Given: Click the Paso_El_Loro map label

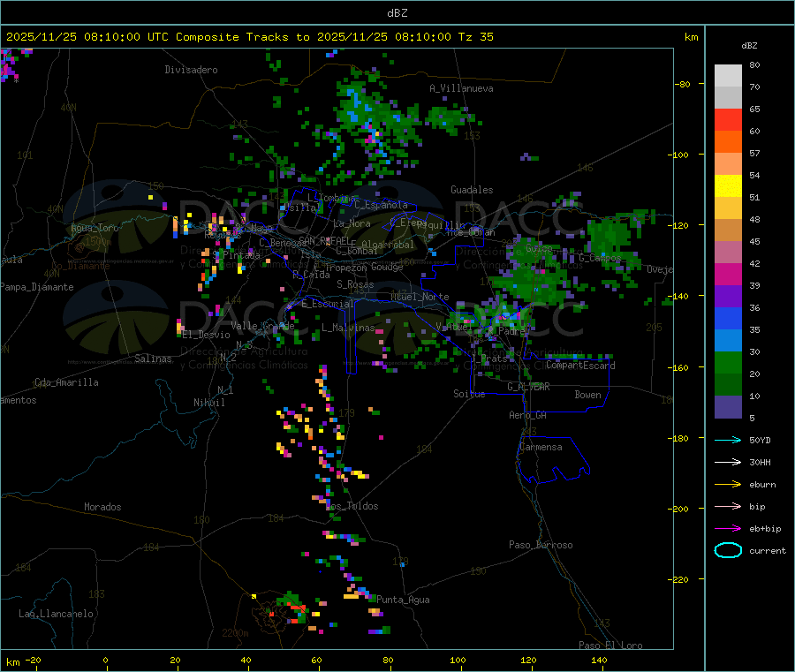Looking at the screenshot, I should (610, 646).
